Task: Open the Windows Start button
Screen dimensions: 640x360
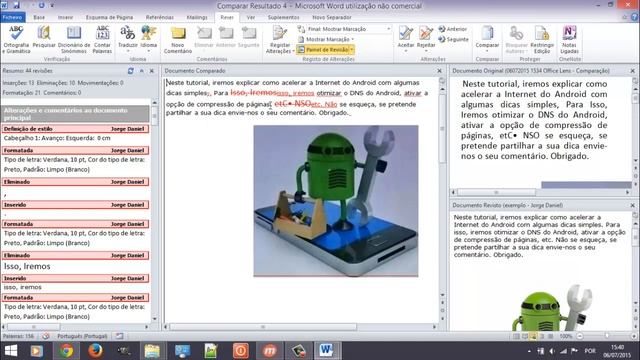Action: coord(11,351)
